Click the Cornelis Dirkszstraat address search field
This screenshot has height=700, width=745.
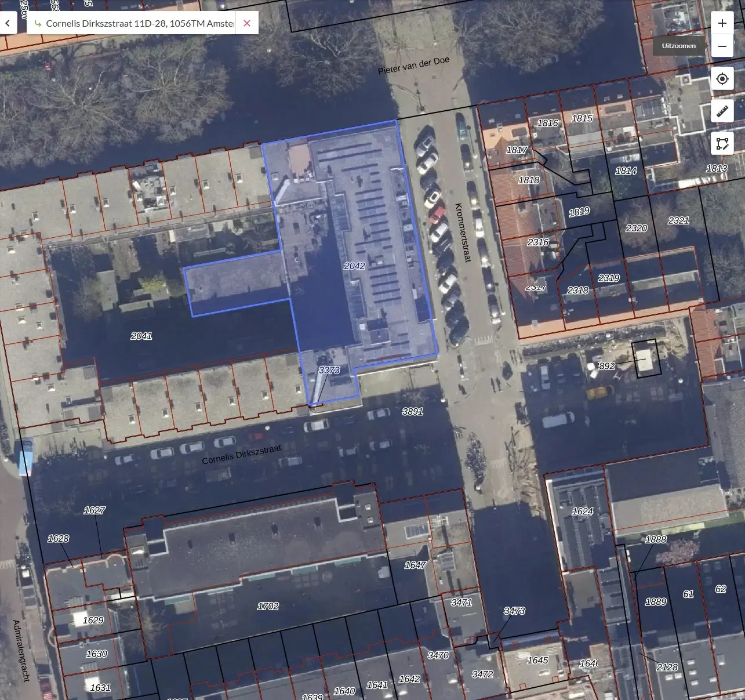point(140,23)
